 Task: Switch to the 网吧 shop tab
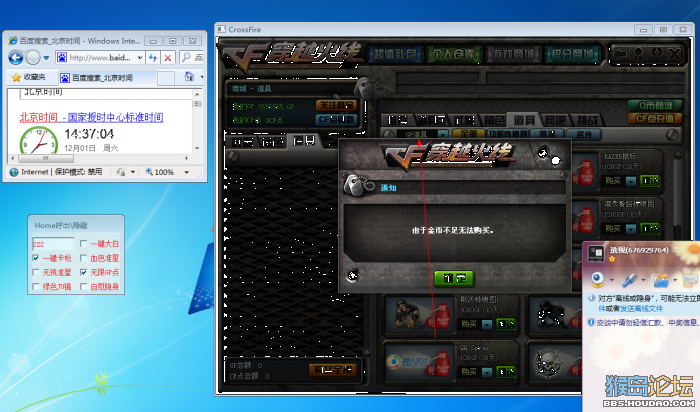tap(555, 120)
